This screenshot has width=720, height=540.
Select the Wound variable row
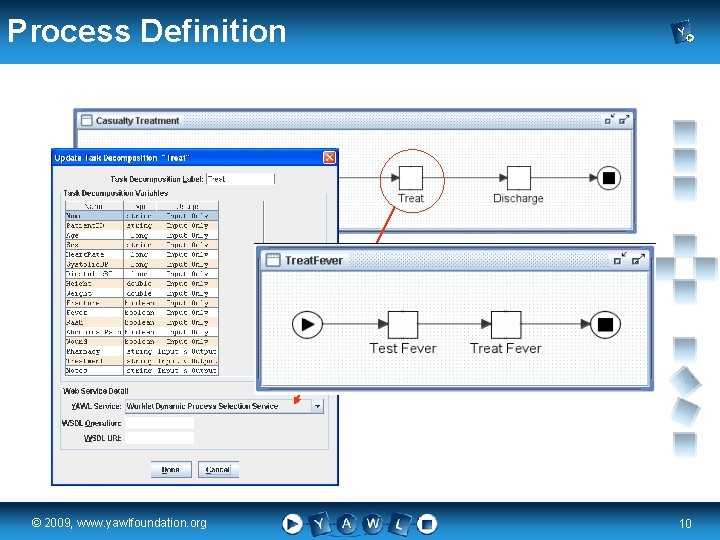141,341
